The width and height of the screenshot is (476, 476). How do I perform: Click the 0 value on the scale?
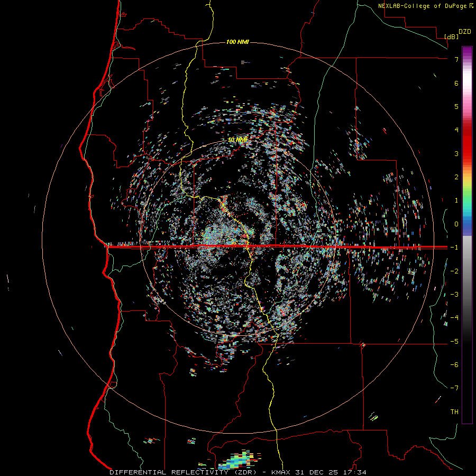pyautogui.click(x=456, y=224)
